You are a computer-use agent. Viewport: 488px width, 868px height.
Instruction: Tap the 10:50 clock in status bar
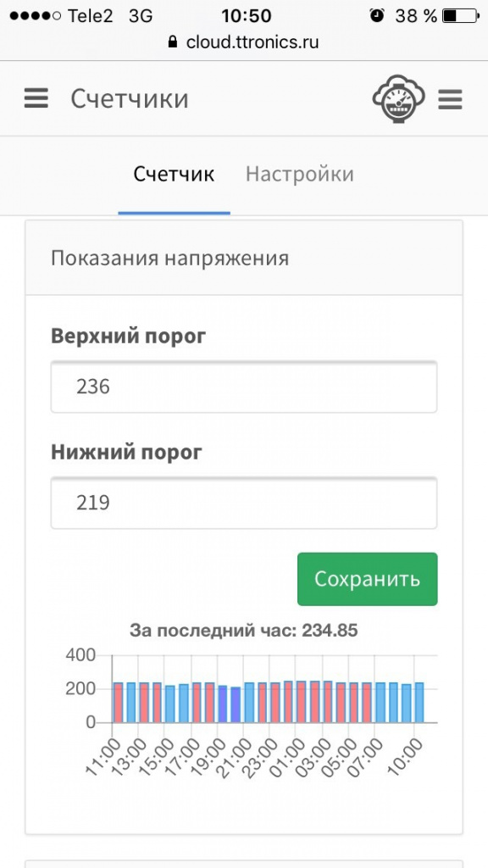(247, 16)
